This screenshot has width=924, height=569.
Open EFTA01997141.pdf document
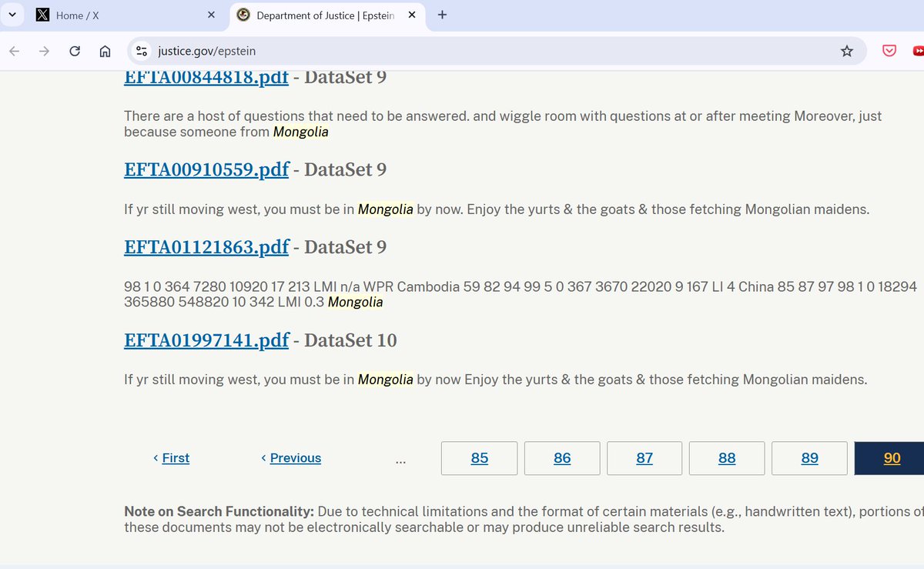pos(206,340)
